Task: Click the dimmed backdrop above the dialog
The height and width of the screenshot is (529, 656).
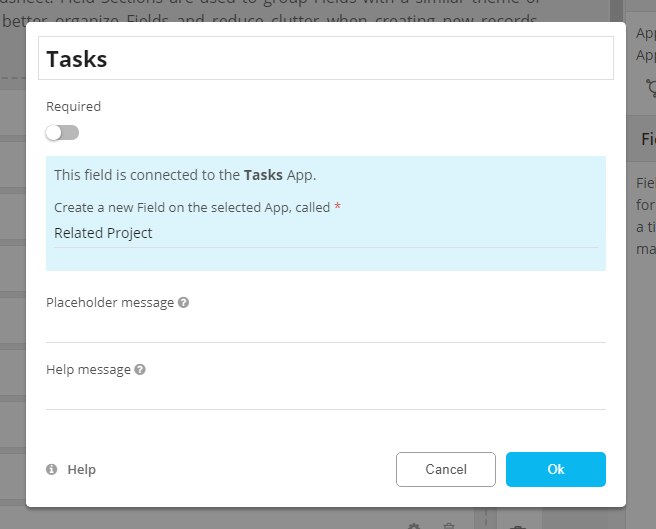Action: [300, 10]
